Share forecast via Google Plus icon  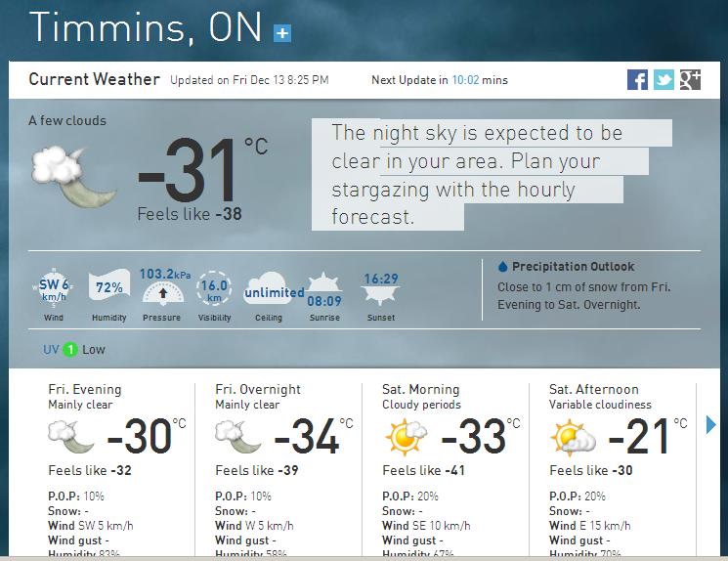(x=690, y=80)
